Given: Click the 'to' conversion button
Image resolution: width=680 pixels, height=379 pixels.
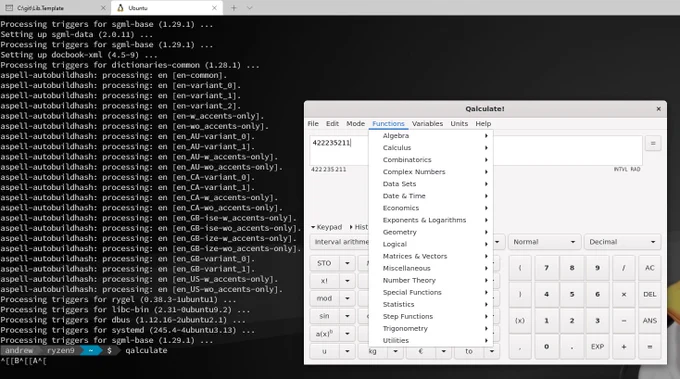Looking at the screenshot, I should (x=469, y=351).
